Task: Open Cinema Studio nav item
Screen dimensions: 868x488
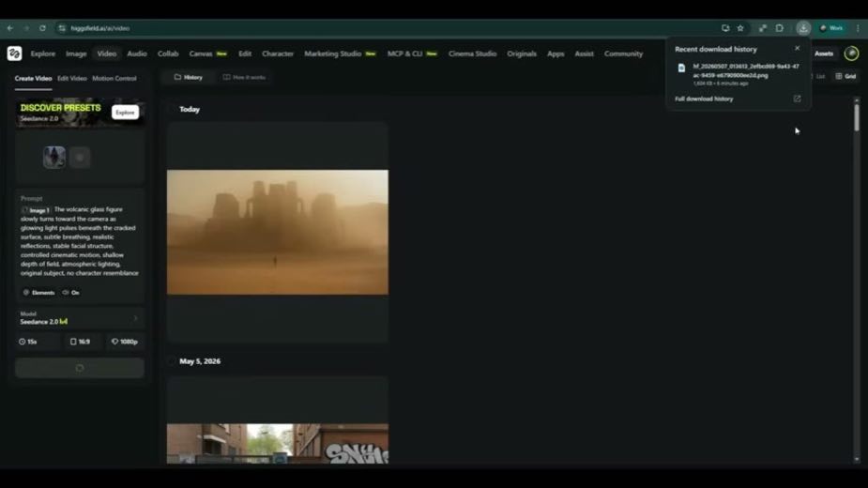Action: [x=472, y=53]
